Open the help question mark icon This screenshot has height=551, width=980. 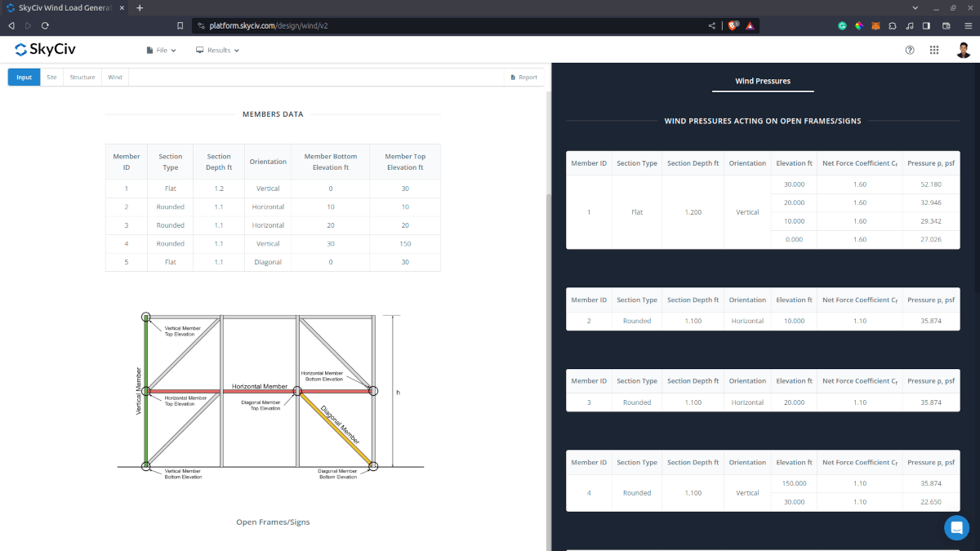910,50
